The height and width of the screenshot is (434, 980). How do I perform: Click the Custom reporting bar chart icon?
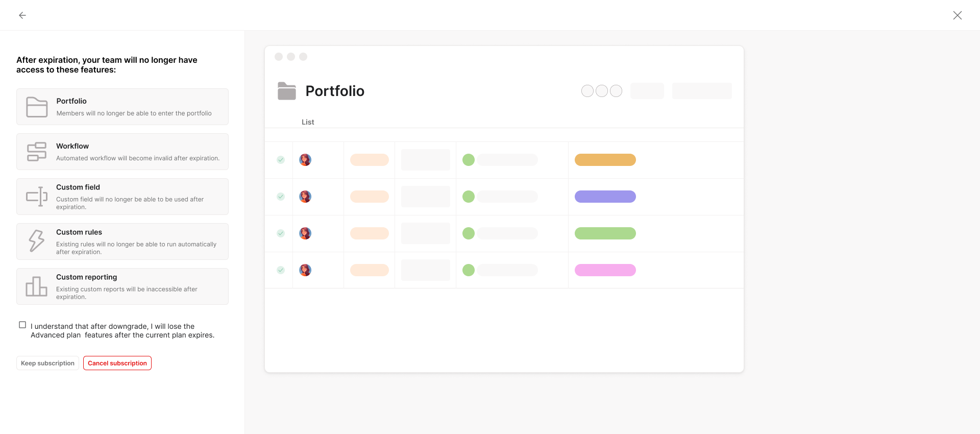(x=37, y=286)
